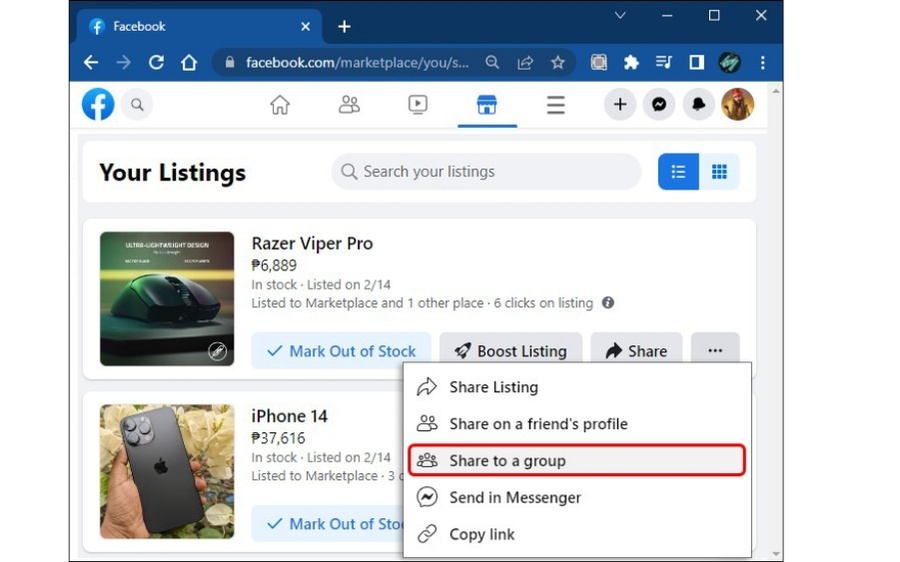
Task: Click the browser back arrow
Action: click(x=91, y=63)
